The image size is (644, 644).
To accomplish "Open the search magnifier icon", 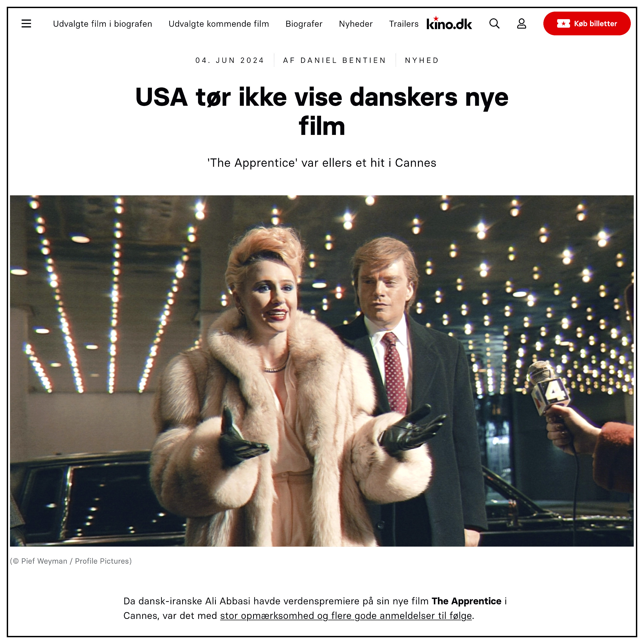I will pyautogui.click(x=494, y=24).
